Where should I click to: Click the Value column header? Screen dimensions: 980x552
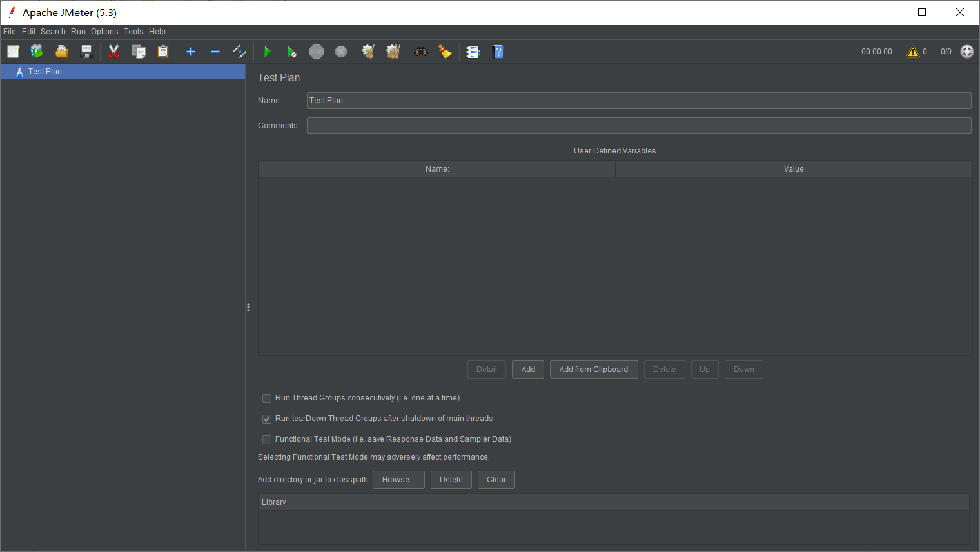[794, 169]
